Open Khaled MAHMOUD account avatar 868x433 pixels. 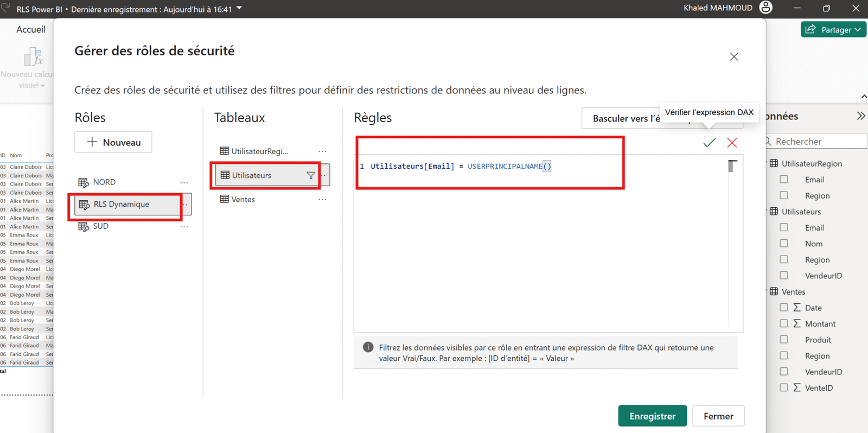pos(766,8)
